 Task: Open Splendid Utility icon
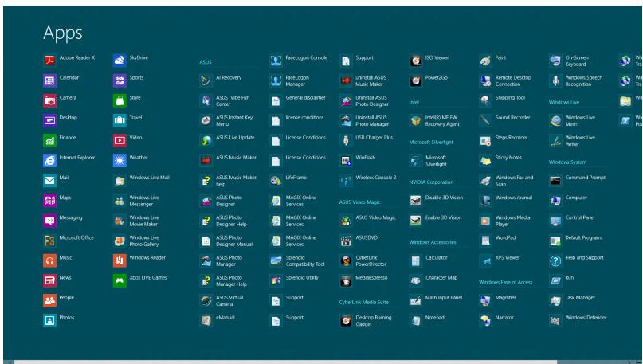(276, 280)
